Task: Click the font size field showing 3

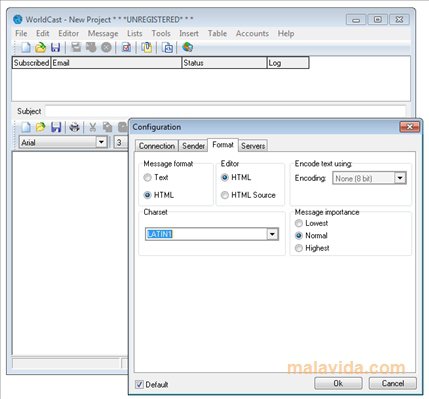Action: coord(121,143)
